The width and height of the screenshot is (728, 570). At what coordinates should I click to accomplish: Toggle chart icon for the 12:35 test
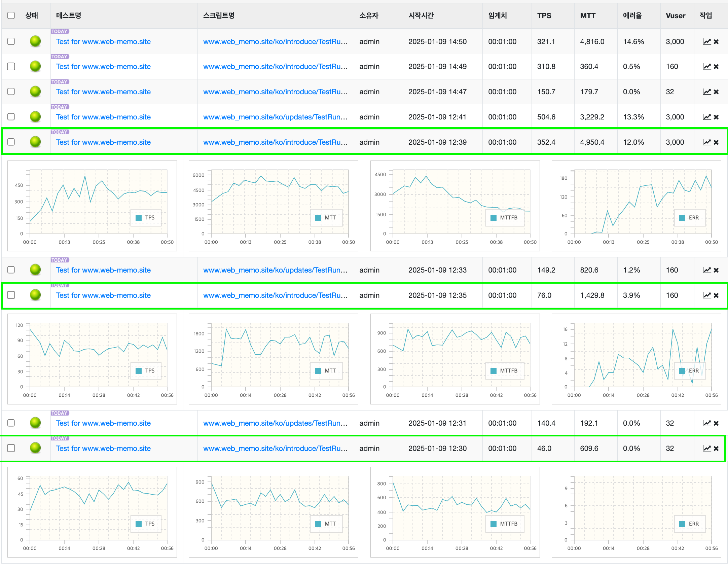click(x=707, y=295)
